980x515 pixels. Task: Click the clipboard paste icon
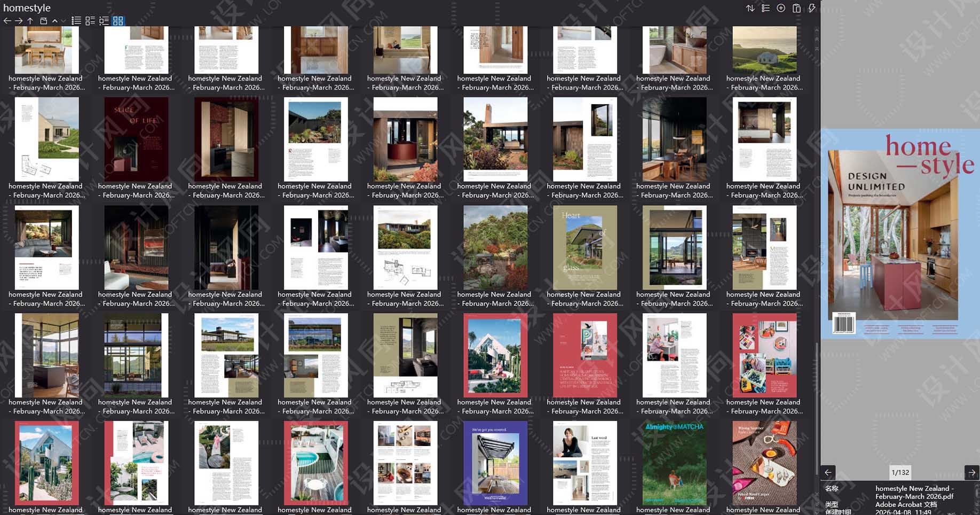[x=796, y=8]
